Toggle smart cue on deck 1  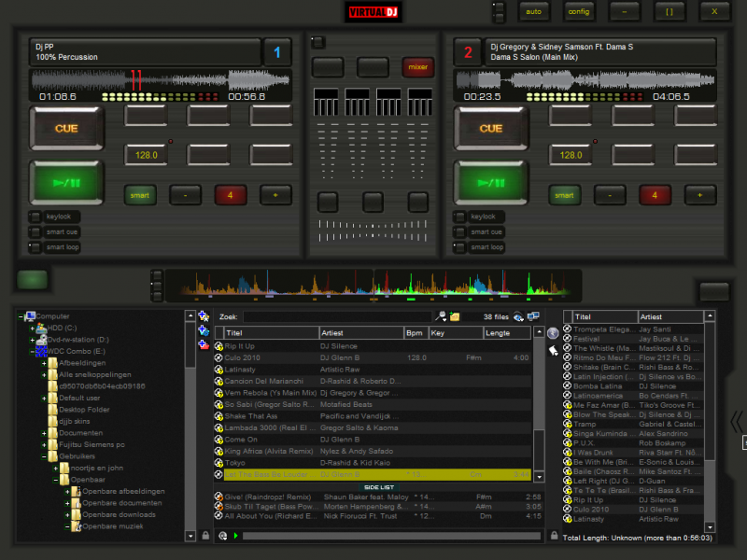35,231
